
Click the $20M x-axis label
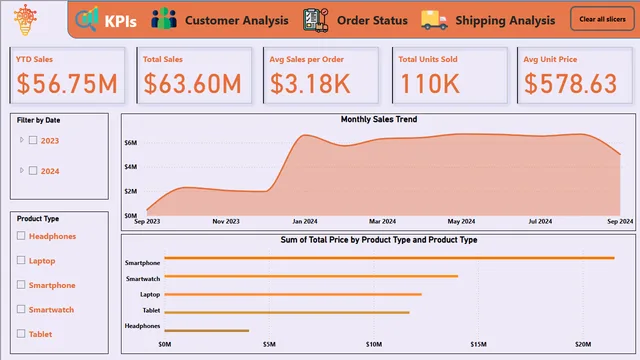coord(583,344)
